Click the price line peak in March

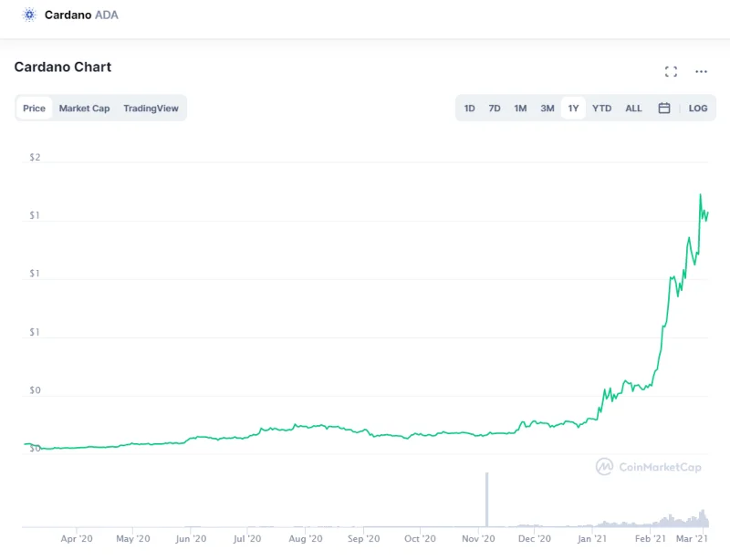click(x=700, y=195)
